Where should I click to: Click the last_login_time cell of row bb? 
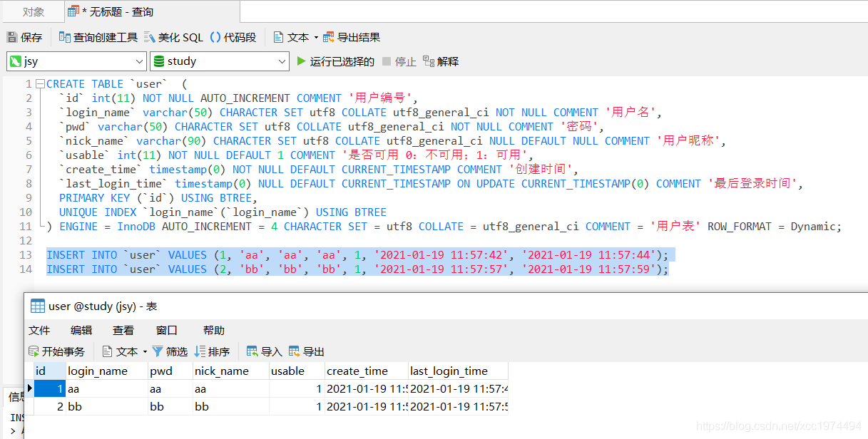click(x=458, y=407)
